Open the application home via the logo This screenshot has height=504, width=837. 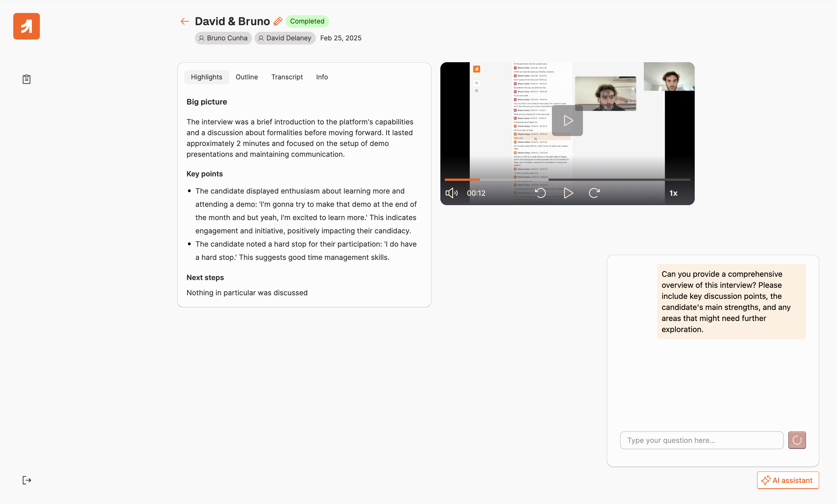(26, 26)
